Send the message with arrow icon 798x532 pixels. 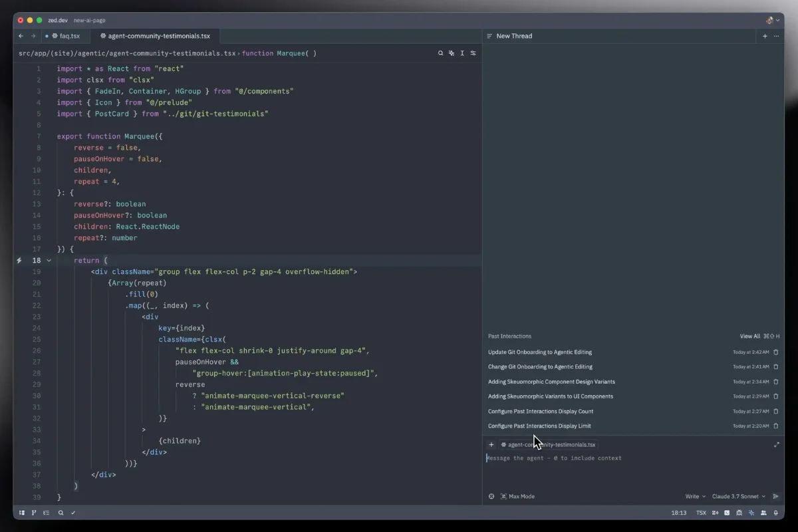coord(775,496)
